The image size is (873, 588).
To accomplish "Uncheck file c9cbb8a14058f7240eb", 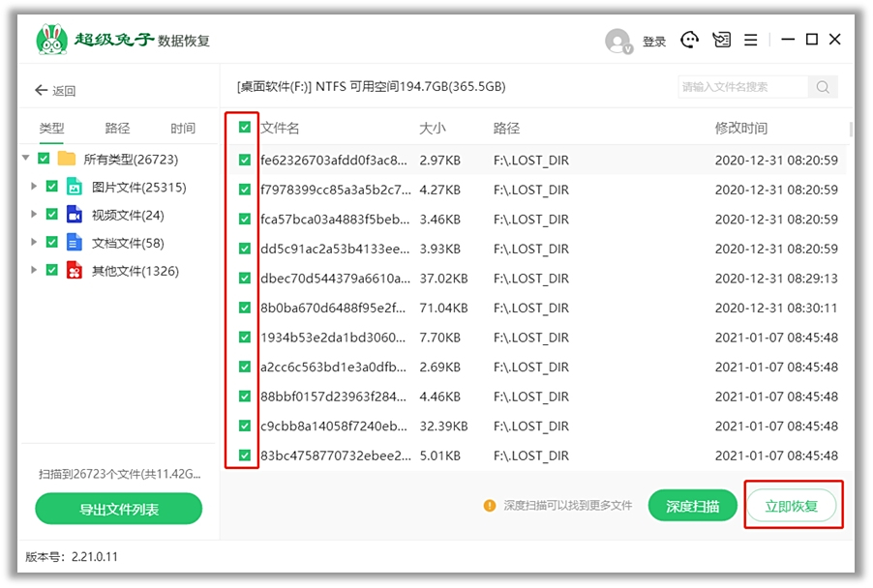I will pos(245,426).
